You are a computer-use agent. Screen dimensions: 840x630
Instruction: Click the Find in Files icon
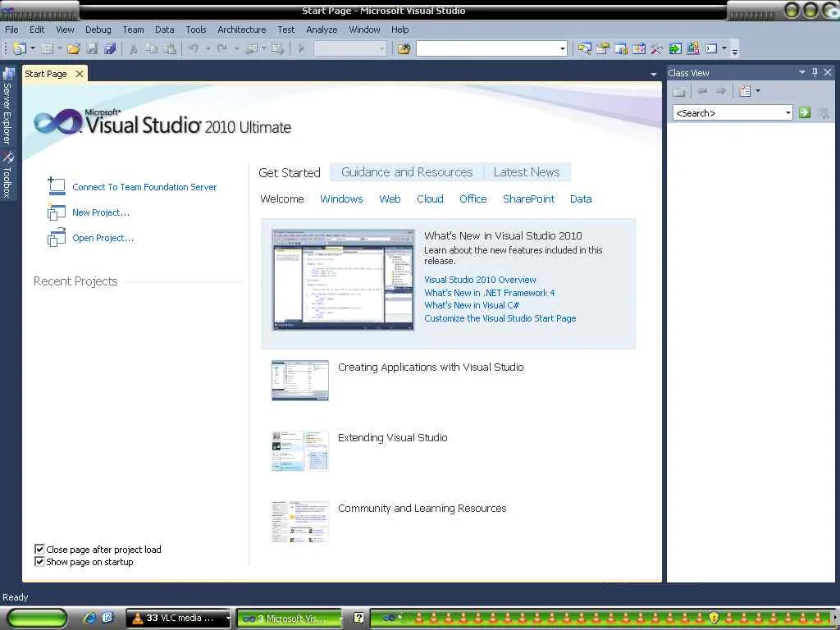404,48
